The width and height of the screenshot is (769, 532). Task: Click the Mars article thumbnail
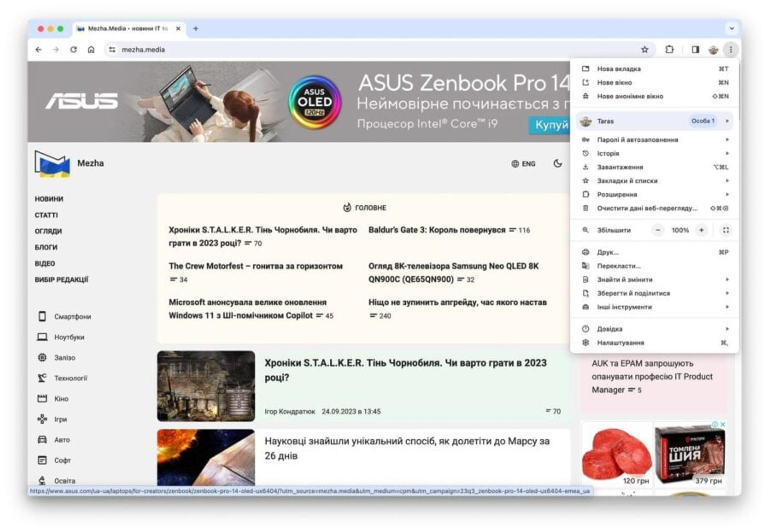tap(206, 458)
